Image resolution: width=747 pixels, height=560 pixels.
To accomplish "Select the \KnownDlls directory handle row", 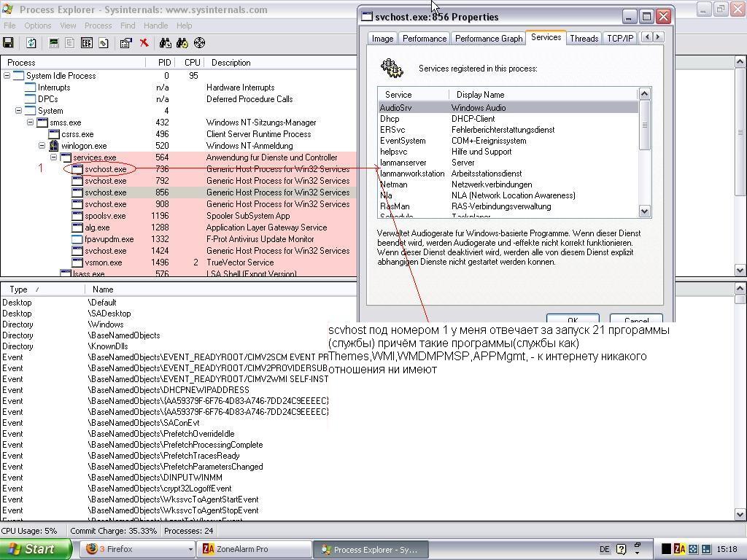I will click(164, 346).
